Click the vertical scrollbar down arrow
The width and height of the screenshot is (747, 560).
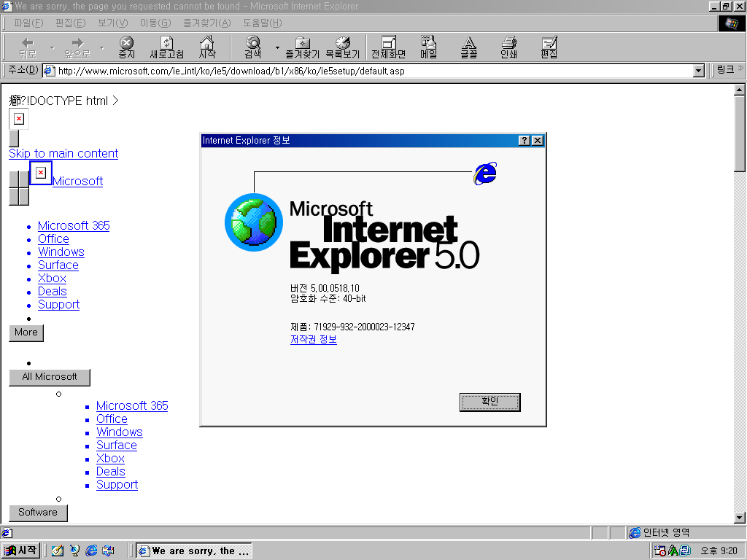pyautogui.click(x=740, y=518)
